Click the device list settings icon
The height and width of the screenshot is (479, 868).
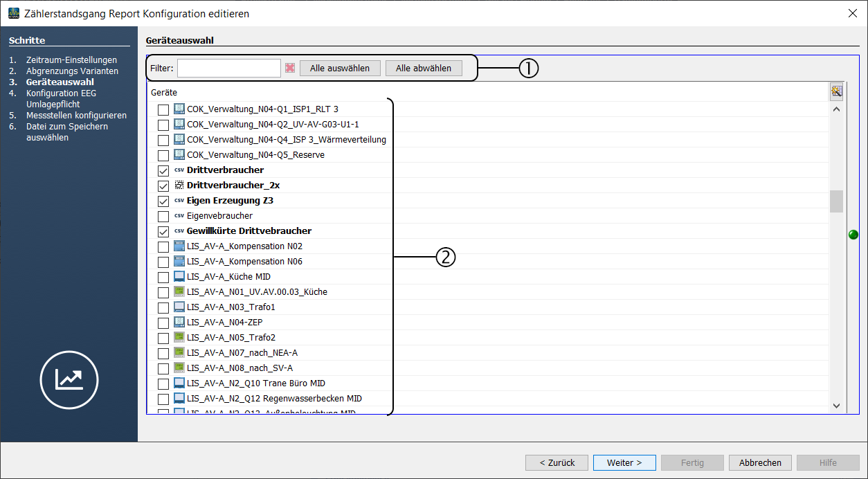click(836, 91)
